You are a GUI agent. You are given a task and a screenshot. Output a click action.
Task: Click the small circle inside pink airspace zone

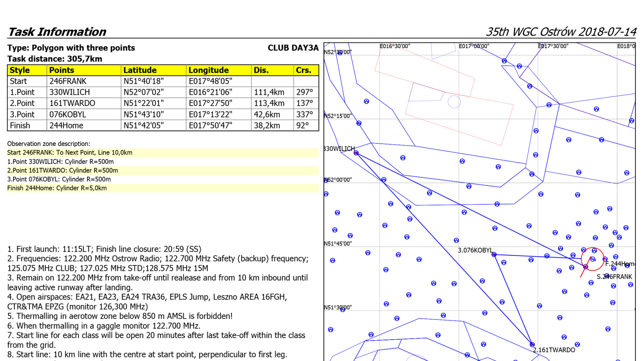tap(454, 102)
